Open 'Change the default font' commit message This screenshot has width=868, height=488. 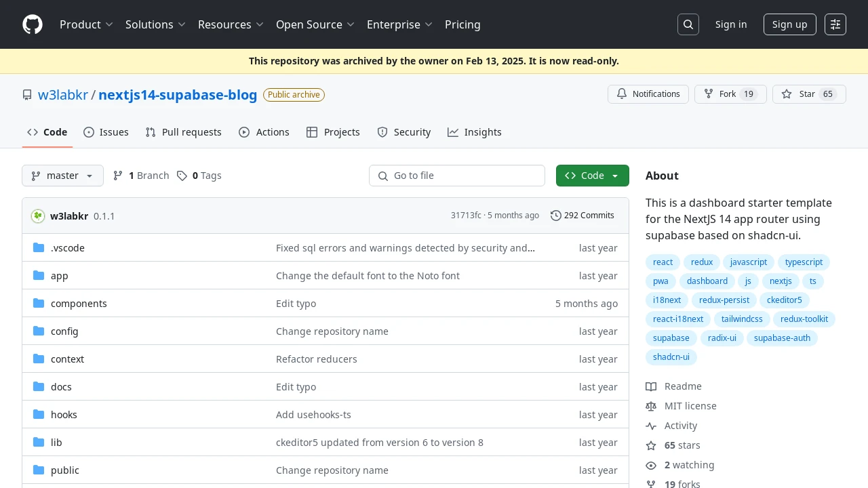tap(368, 276)
